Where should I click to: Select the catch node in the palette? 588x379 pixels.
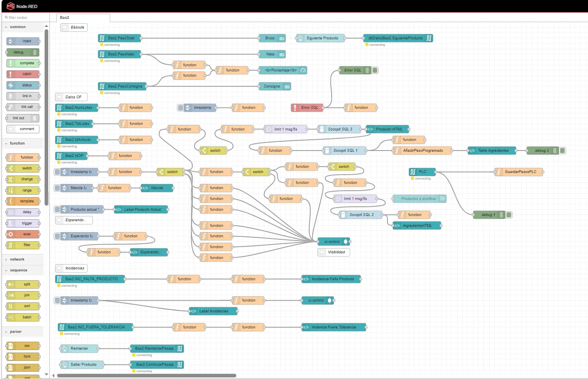tap(22, 74)
